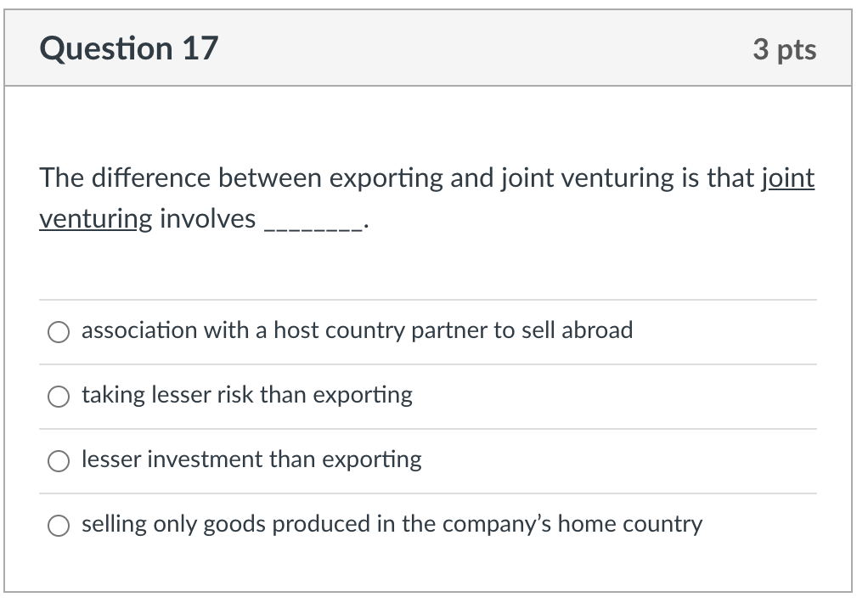Click the last answer's radio circle
This screenshot has width=868, height=603.
[x=58, y=525]
